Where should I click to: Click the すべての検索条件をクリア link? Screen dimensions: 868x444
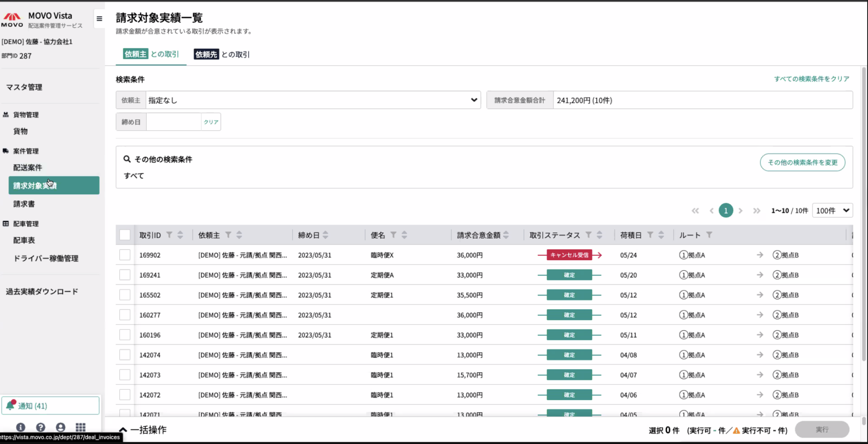tap(811, 79)
